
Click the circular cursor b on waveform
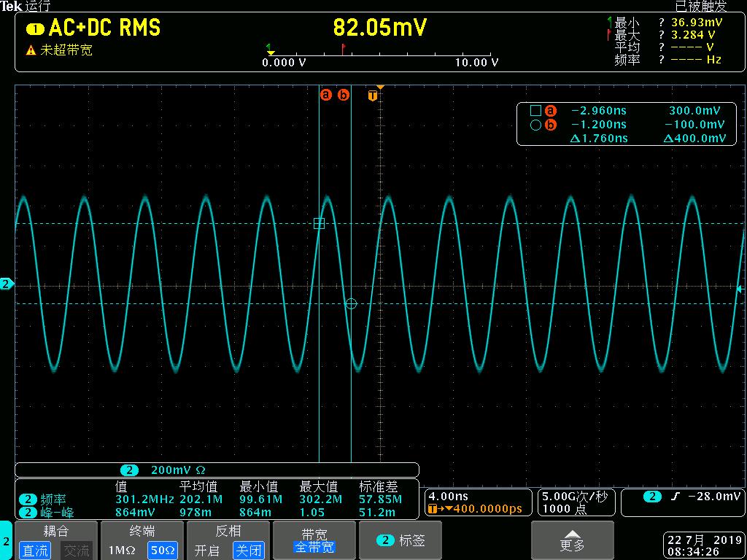point(351,304)
